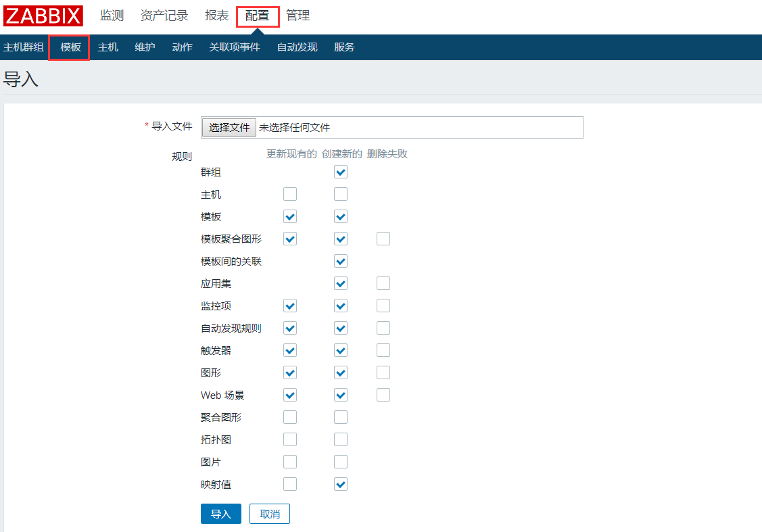Click the 选择文件 button

pyautogui.click(x=229, y=127)
